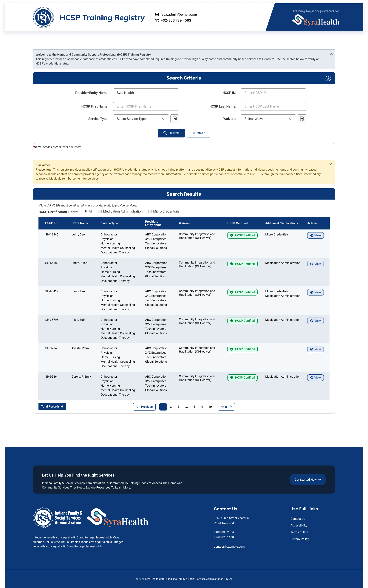
Task: Click HCSP Certified badge for SH-32145
Action: [x=242, y=349]
